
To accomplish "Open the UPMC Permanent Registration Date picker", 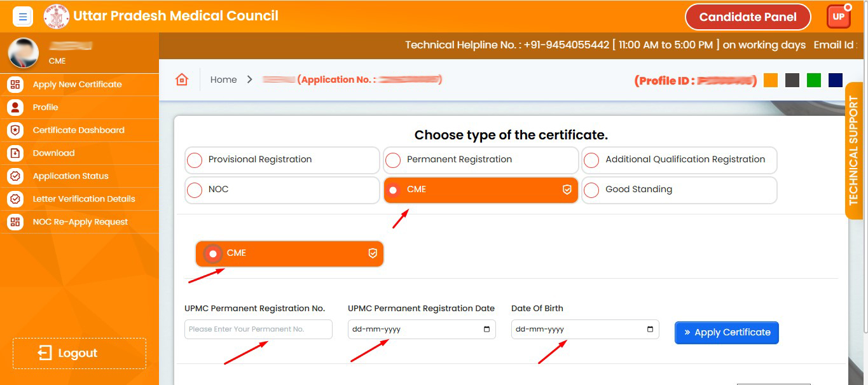I will point(486,330).
